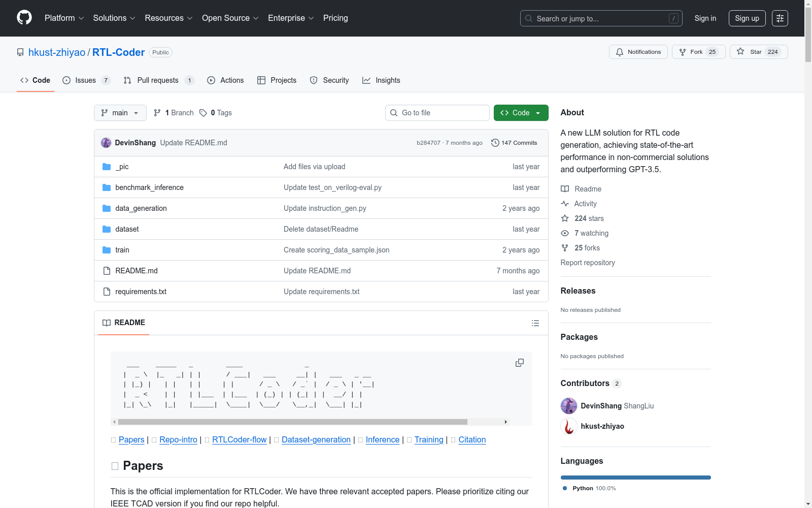Focus the Search or jump to field

coord(601,18)
